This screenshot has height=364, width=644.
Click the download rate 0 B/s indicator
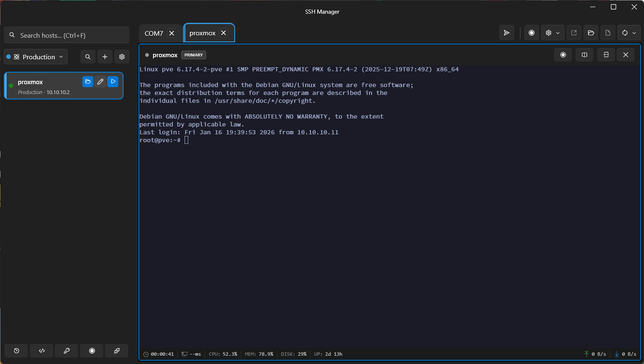(x=625, y=354)
